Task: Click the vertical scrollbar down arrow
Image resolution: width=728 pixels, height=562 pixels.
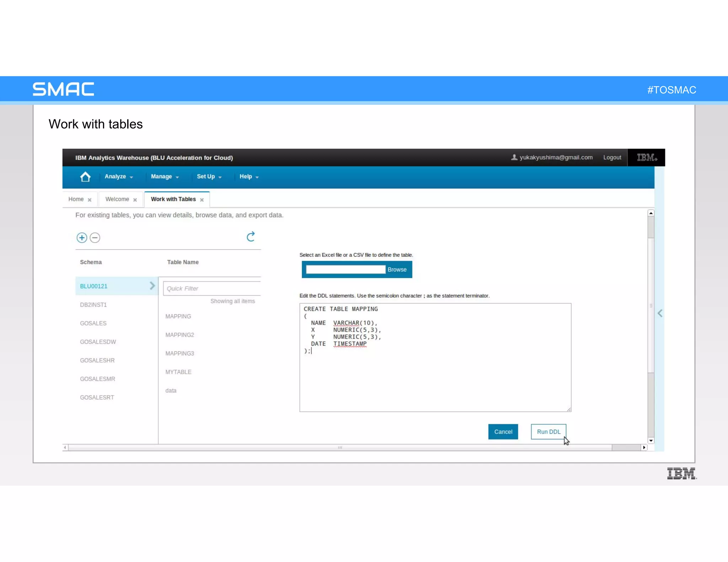Action: pos(651,441)
